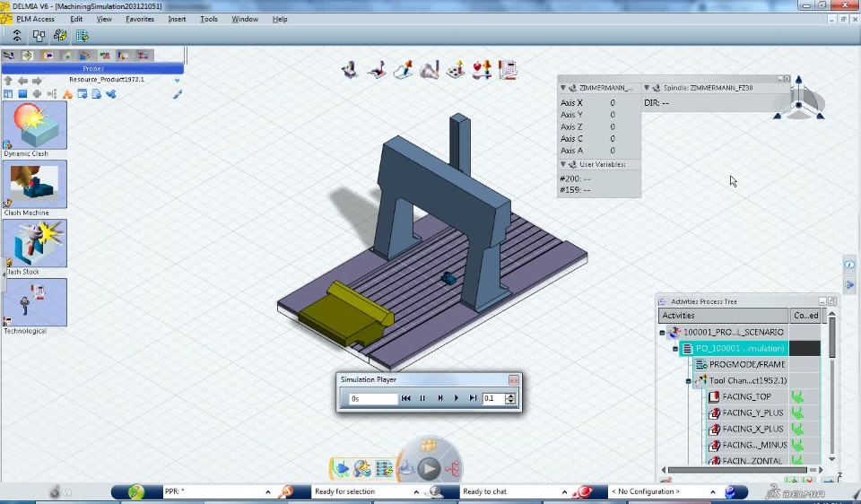
Task: Click the Axis X value field
Action: [613, 102]
